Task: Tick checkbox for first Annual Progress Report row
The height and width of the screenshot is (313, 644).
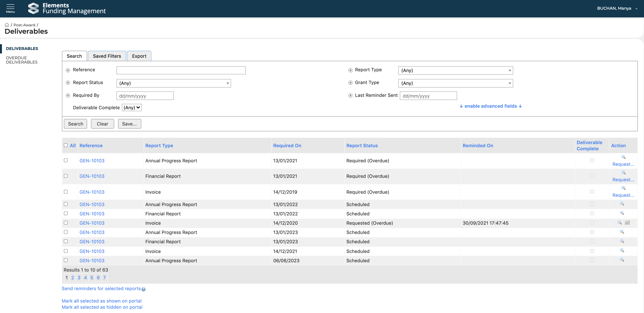Action: coord(66,160)
